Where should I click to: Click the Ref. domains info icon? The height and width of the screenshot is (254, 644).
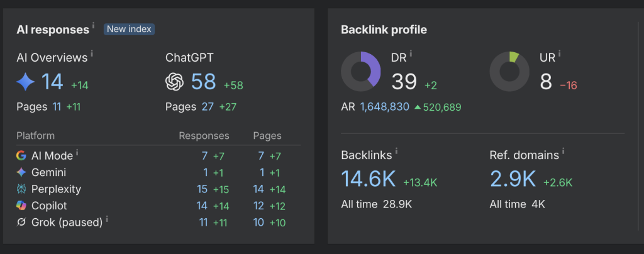(563, 152)
